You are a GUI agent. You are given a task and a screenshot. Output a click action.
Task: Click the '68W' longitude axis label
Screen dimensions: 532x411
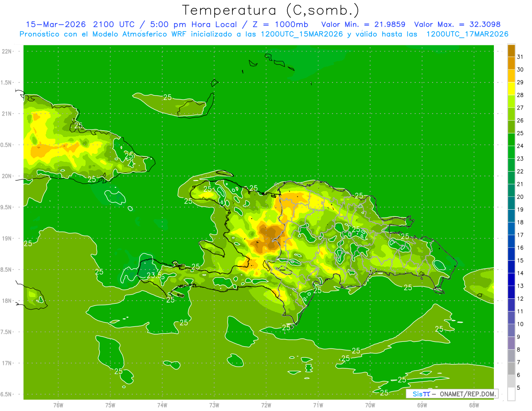[474, 405]
